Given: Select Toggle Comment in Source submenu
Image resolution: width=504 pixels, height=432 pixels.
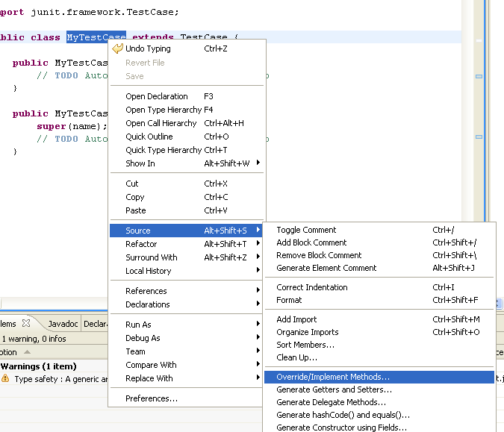Looking at the screenshot, I should point(379,230).
